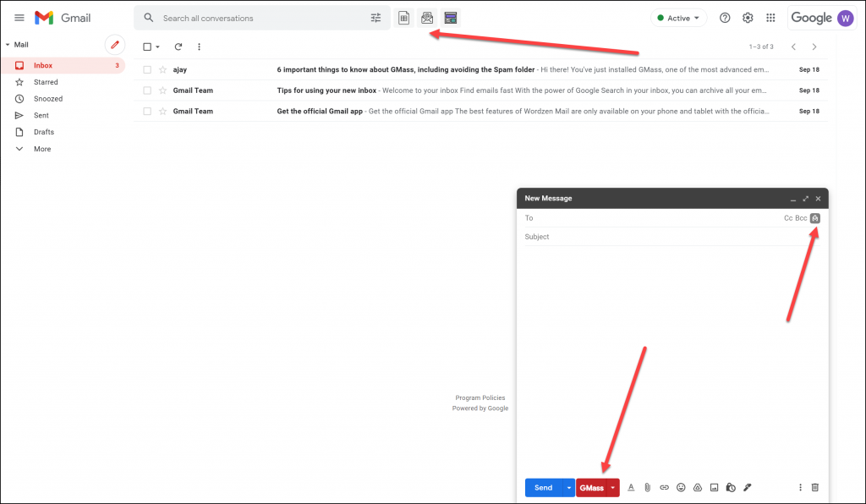This screenshot has height=504, width=866.
Task: Click the Subject field
Action: [x=672, y=237]
